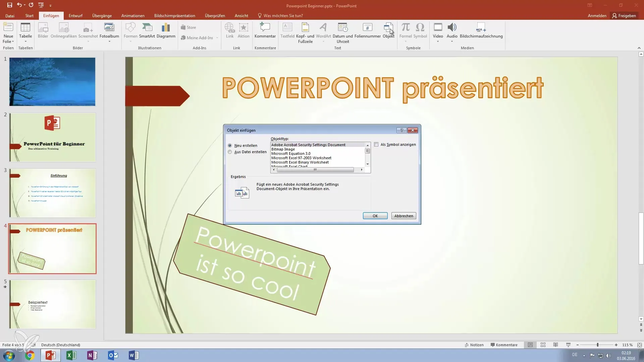Open the Store add-ins
Screen dimensions: 644x362
click(188, 27)
